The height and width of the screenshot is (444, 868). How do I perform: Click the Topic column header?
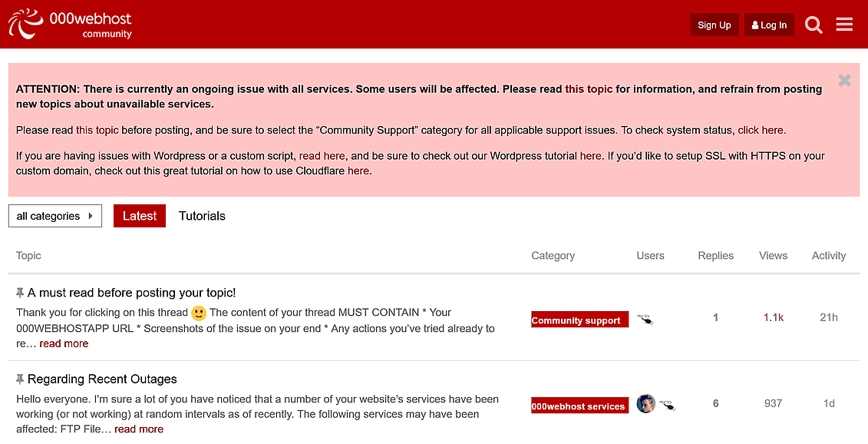pos(29,256)
